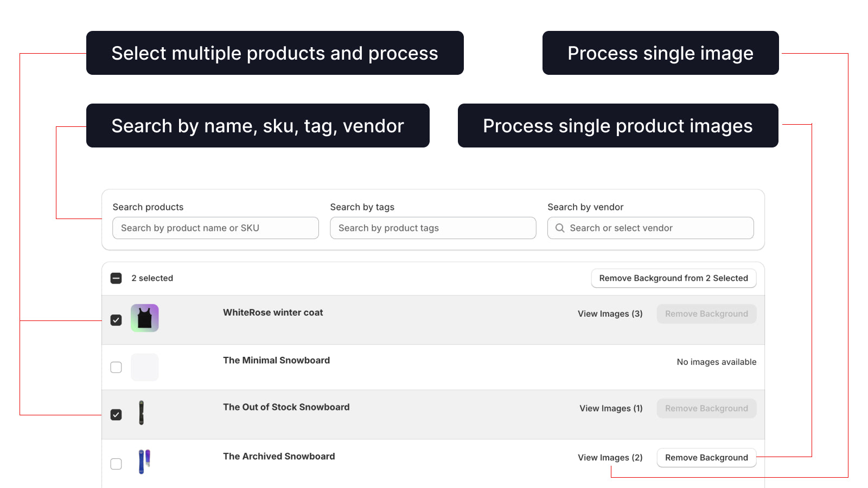Select the WhiteRose winter coat product name
Viewport: 868px width, 488px height.
[x=273, y=312]
